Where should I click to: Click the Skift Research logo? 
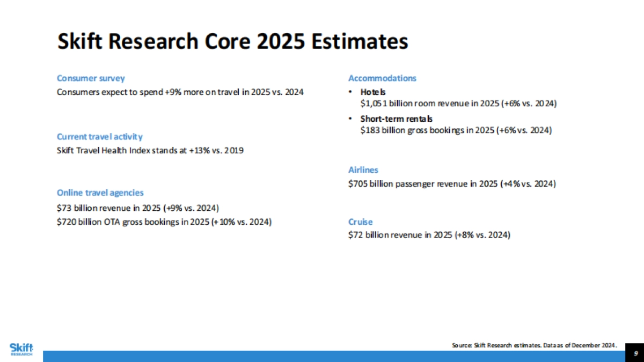point(21,349)
